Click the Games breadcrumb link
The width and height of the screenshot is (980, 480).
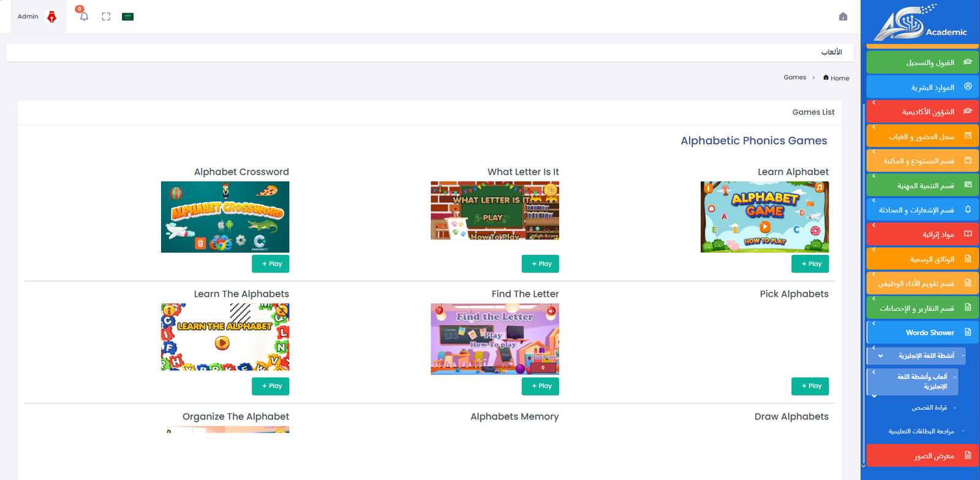[794, 77]
